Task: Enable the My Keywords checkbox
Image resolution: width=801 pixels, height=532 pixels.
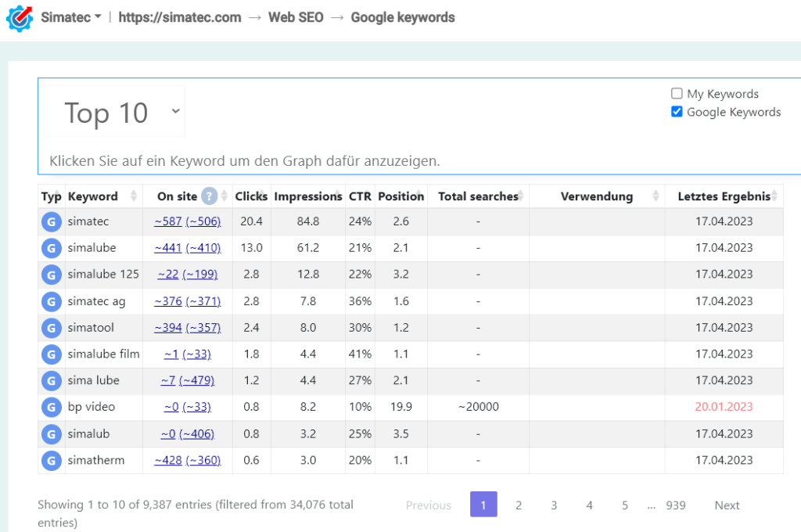Action: 677,94
